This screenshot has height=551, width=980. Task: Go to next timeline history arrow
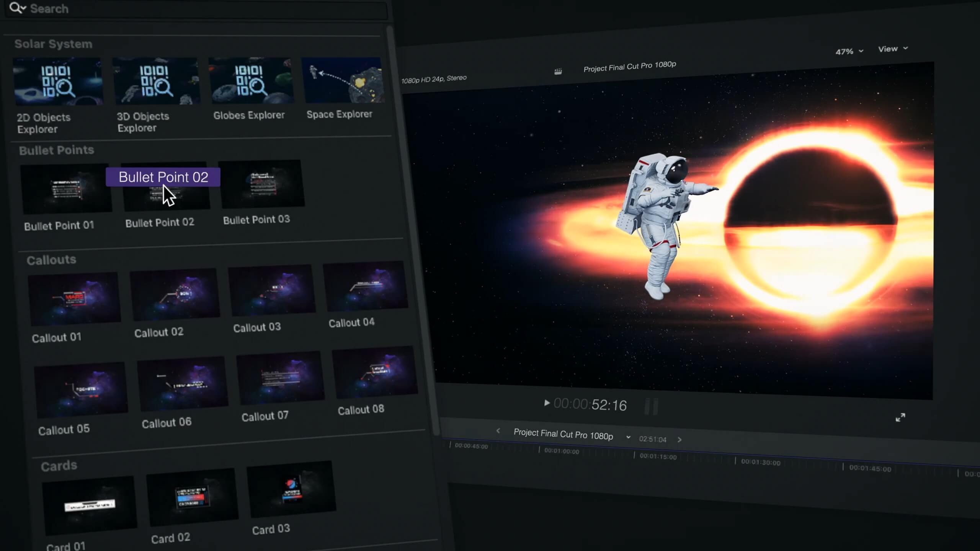pyautogui.click(x=679, y=440)
